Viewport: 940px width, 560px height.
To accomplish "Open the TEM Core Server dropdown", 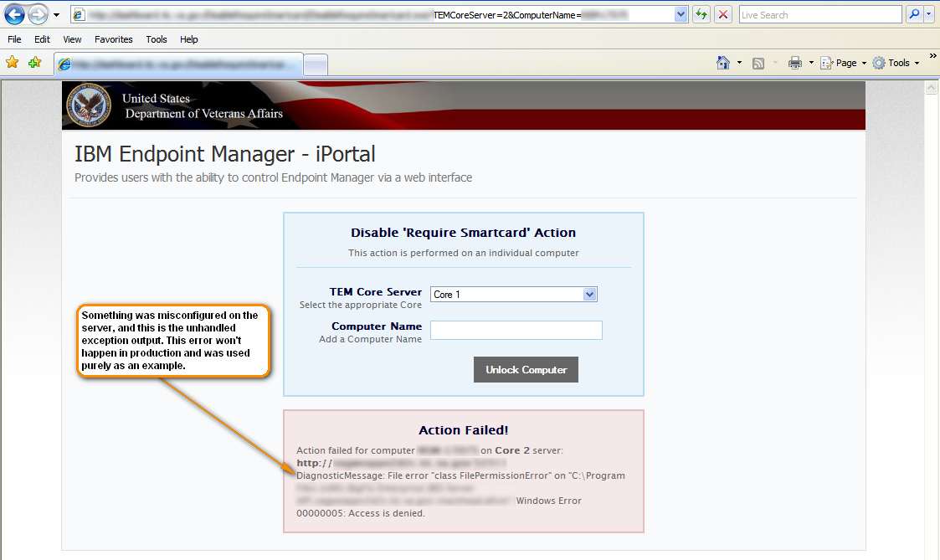I will 514,295.
